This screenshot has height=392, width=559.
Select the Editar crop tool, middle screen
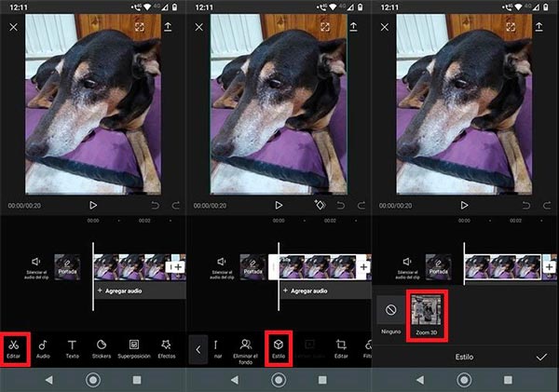pyautogui.click(x=341, y=349)
